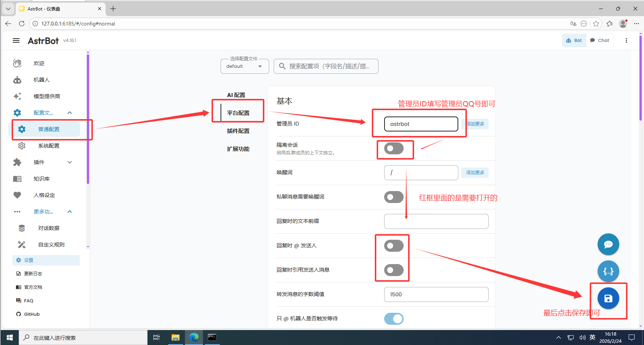The image size is (644, 345).
Task: Click the 机器人 robot icon
Action: 17,80
